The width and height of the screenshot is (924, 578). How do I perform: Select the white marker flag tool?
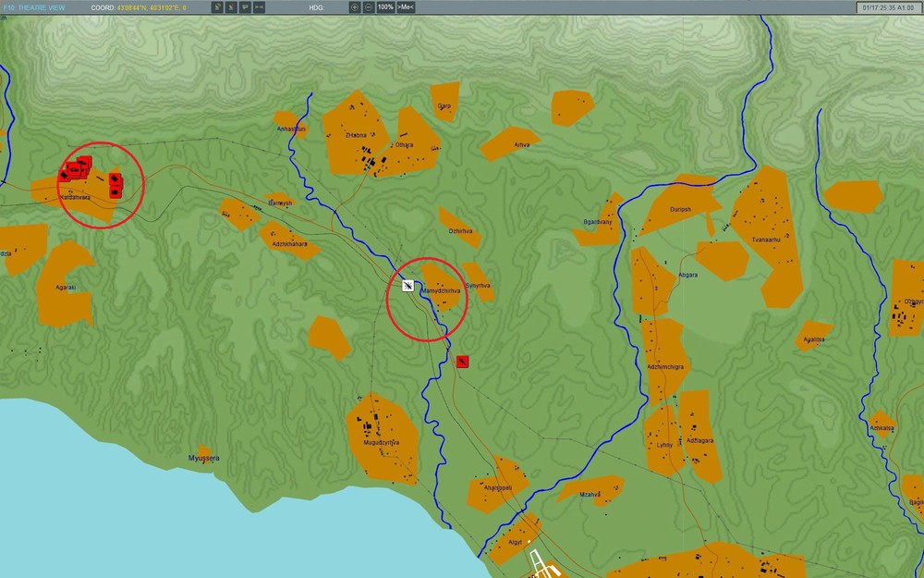pyautogui.click(x=217, y=7)
